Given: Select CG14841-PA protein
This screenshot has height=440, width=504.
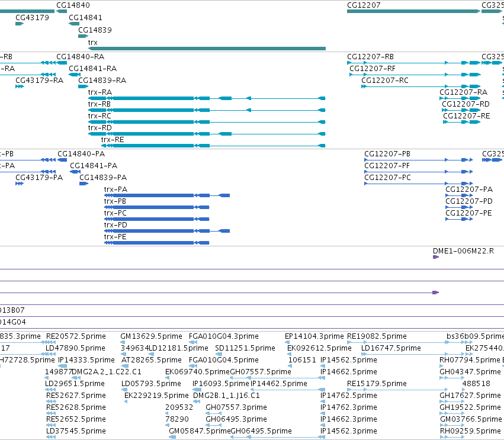Looking at the screenshot, I should pos(75,172).
